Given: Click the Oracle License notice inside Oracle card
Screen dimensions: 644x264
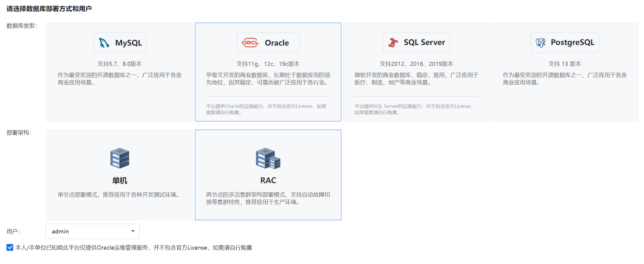Looking at the screenshot, I should point(266,109).
